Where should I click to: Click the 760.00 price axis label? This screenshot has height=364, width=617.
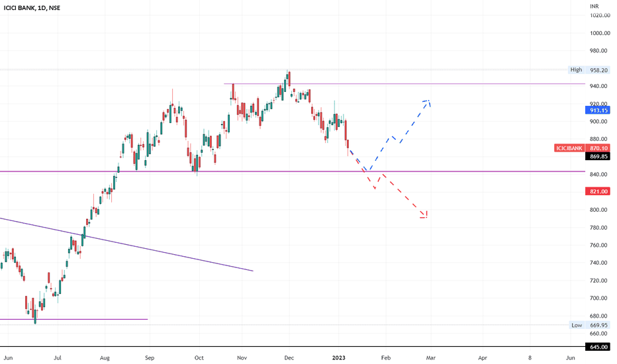(600, 245)
